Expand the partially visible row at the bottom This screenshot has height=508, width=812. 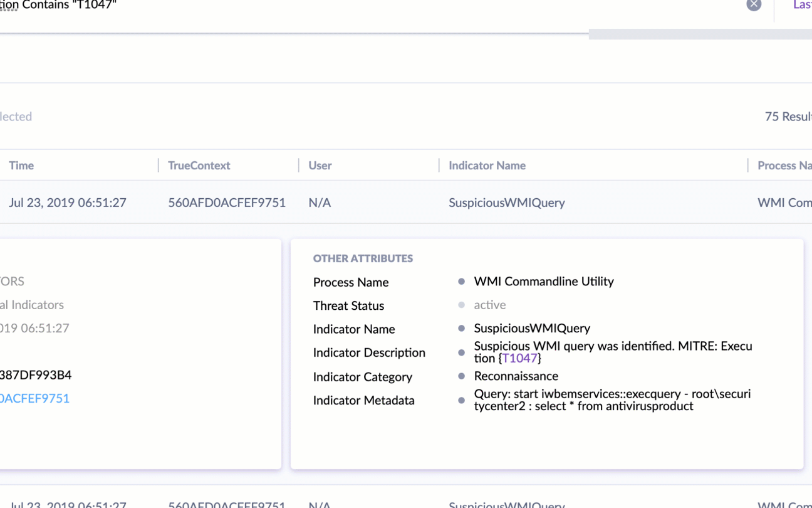pos(376,503)
